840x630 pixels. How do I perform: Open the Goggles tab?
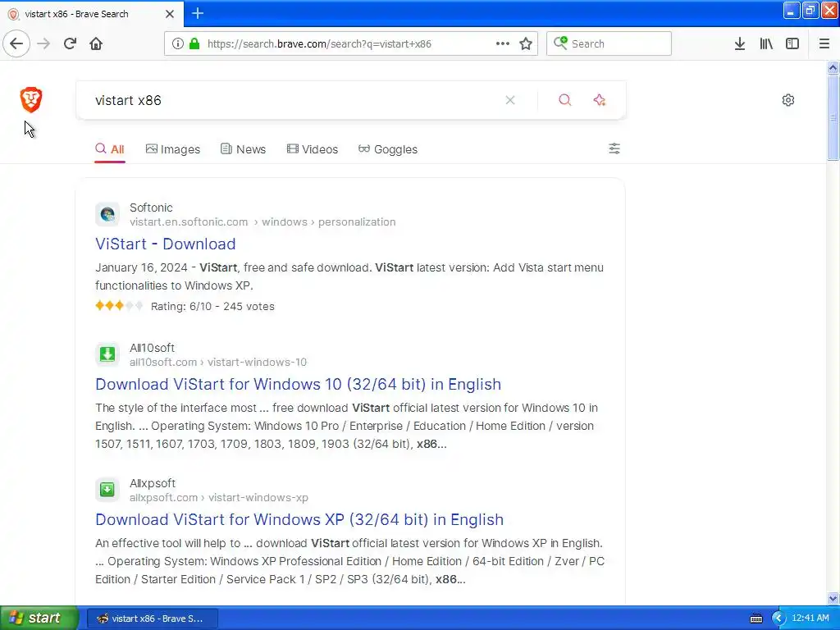[x=388, y=149]
